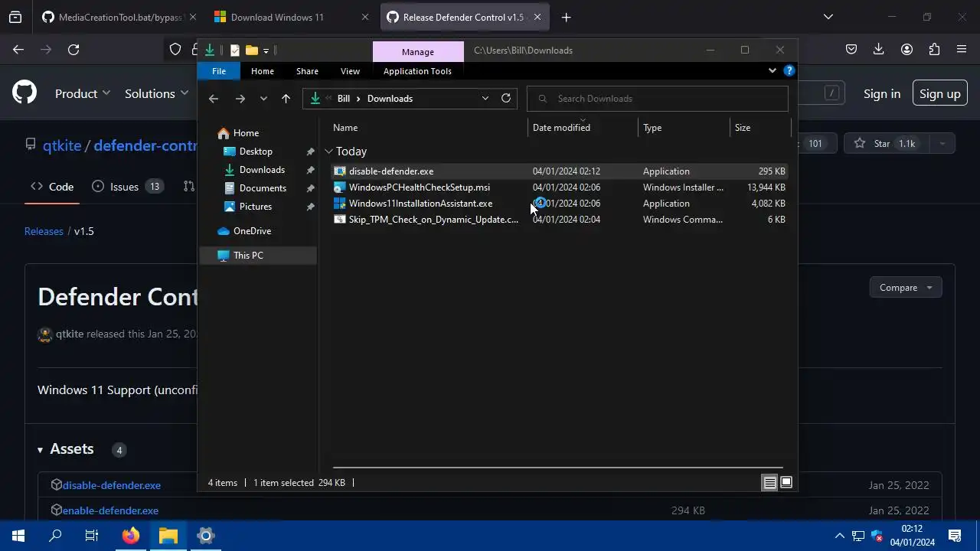This screenshot has width=980, height=551.
Task: Go back in File Explorer navigation
Action: pyautogui.click(x=214, y=99)
